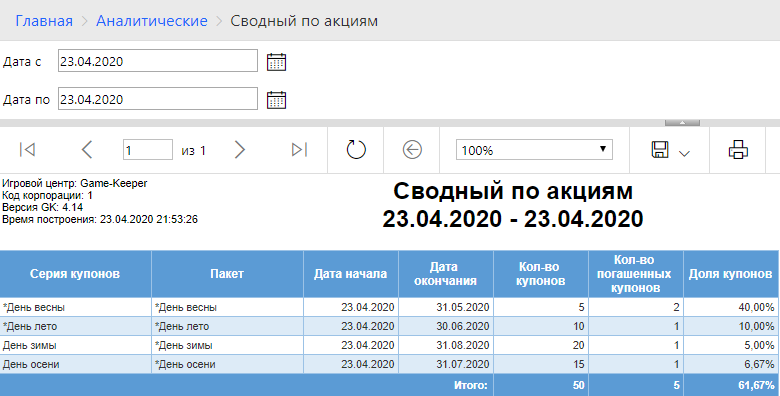Click the total share 61,67%
The height and width of the screenshot is (396, 780).
(x=756, y=385)
